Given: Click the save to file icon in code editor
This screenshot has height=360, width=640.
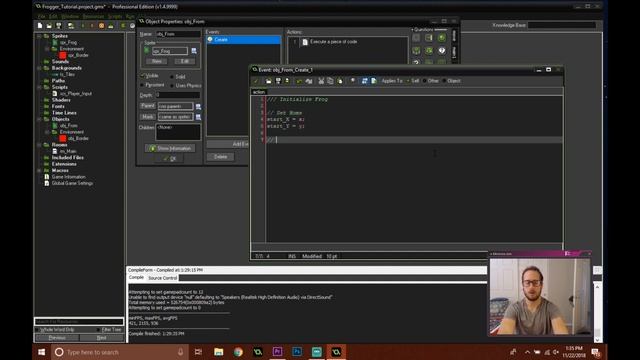Looking at the screenshot, I should (278, 81).
